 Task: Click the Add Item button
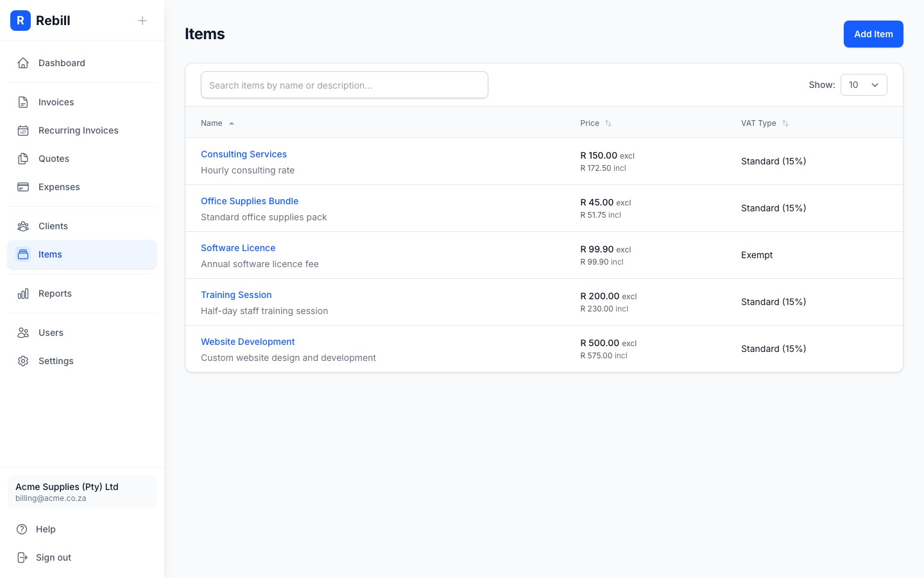click(873, 34)
